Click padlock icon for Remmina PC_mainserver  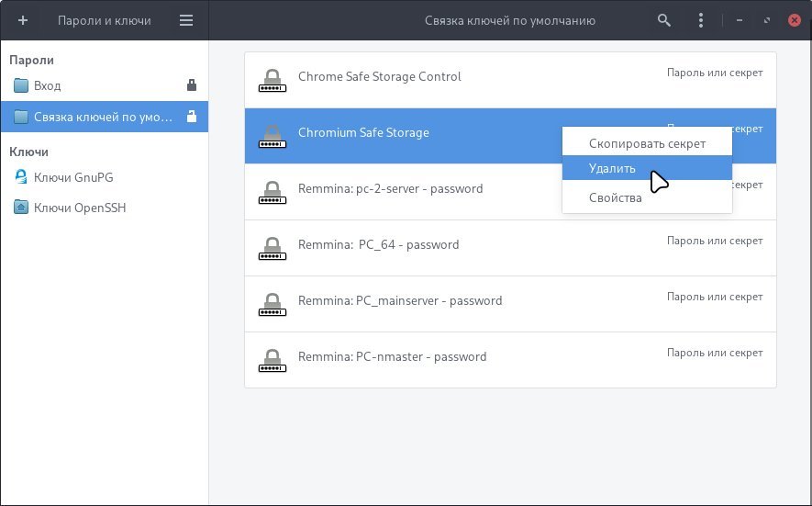271,304
